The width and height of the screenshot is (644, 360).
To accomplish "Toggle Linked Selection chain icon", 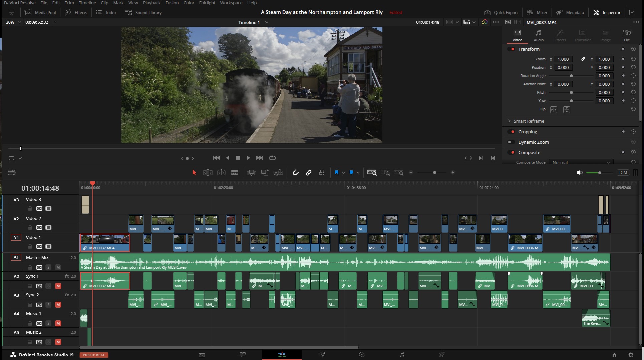I will click(309, 173).
